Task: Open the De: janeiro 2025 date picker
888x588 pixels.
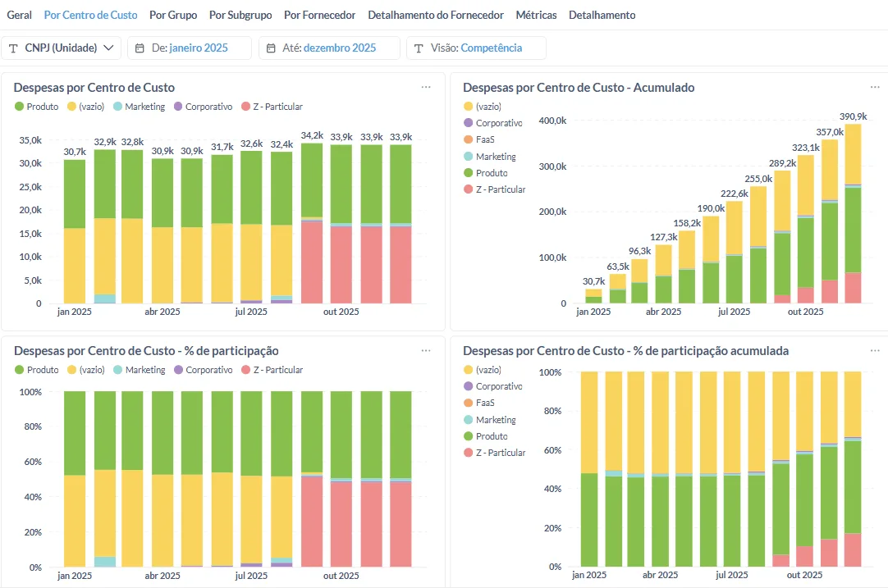Action: tap(189, 48)
